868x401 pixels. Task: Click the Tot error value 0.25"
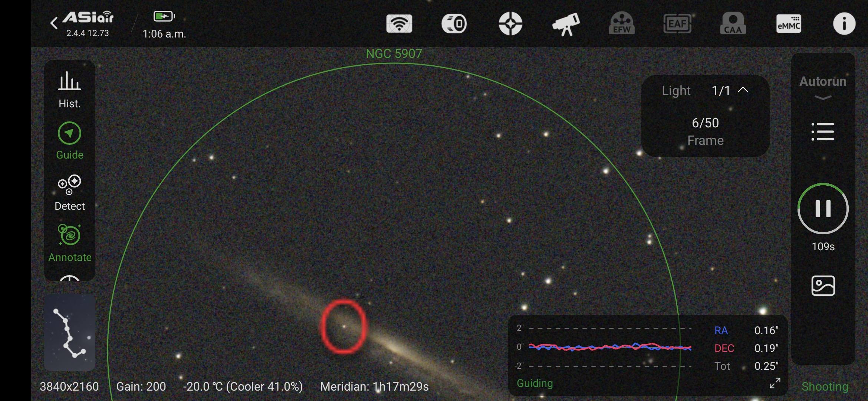click(x=766, y=366)
